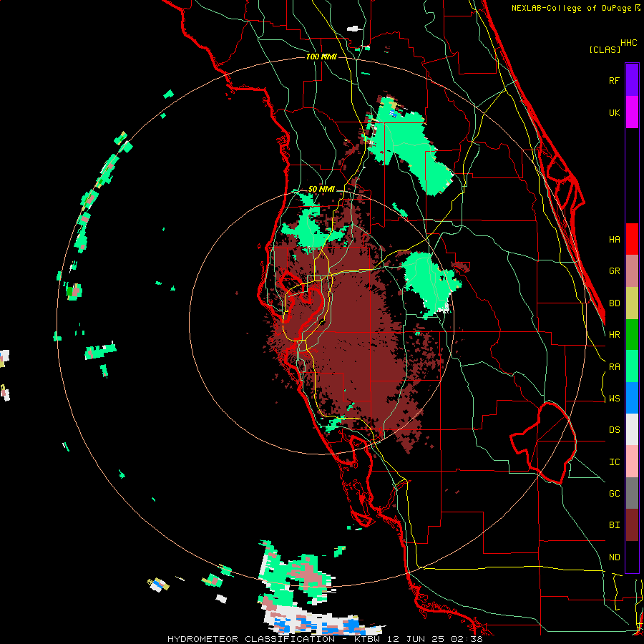Click the BI legend label
This screenshot has width=644, height=644.
tap(614, 525)
